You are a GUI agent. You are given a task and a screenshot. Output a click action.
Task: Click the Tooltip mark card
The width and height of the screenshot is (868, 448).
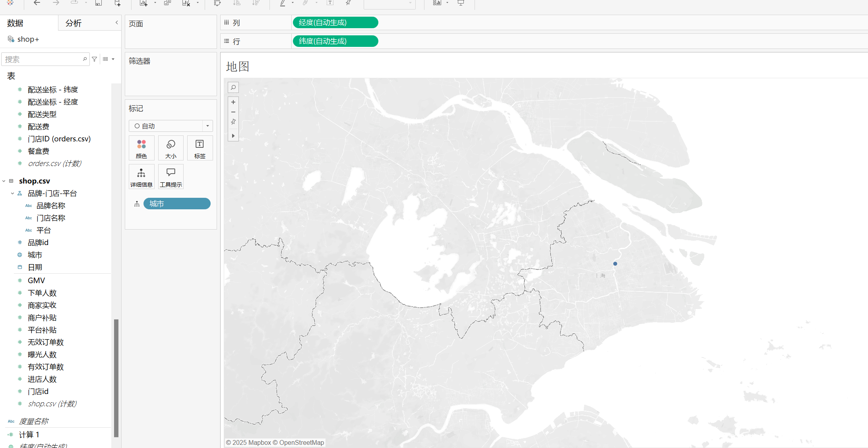[x=171, y=176]
